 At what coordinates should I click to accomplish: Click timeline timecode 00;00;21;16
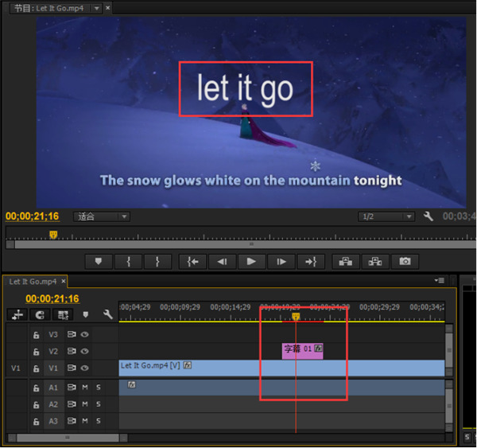pyautogui.click(x=52, y=298)
